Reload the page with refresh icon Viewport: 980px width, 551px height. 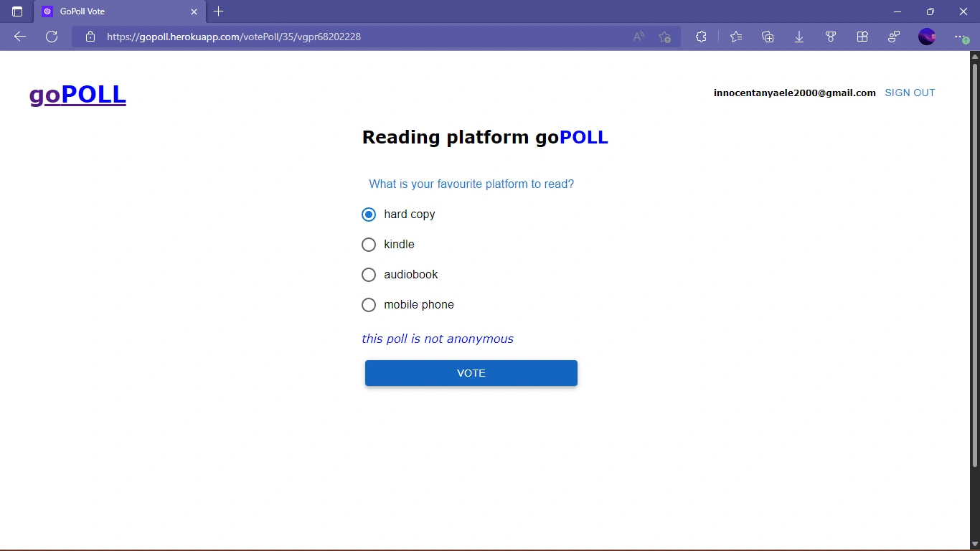tap(52, 37)
